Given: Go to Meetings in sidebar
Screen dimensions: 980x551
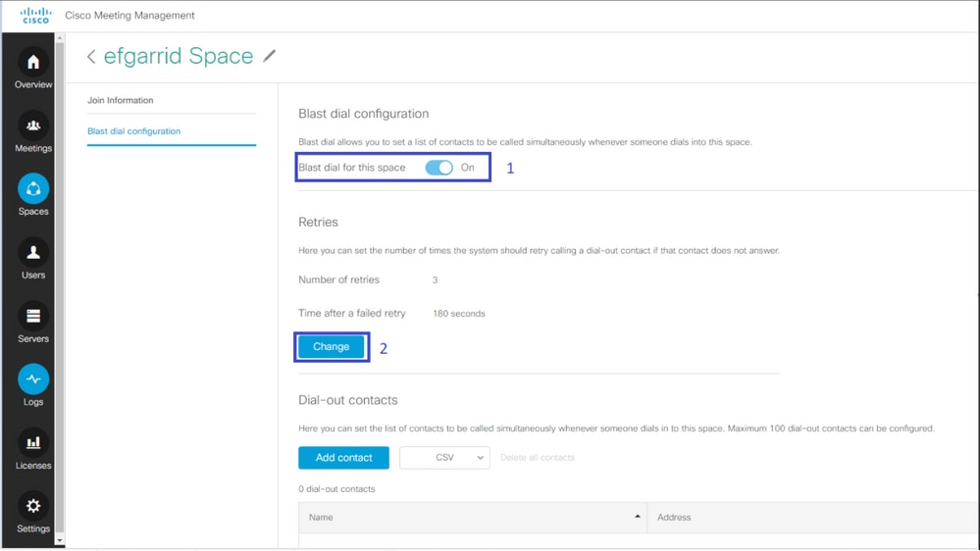Looking at the screenshot, I should tap(33, 126).
